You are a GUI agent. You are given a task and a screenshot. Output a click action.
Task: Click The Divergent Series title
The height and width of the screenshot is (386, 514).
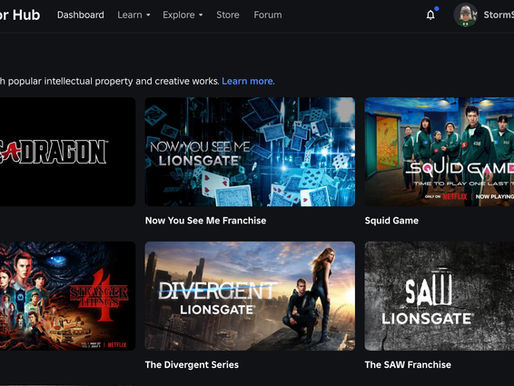click(192, 365)
